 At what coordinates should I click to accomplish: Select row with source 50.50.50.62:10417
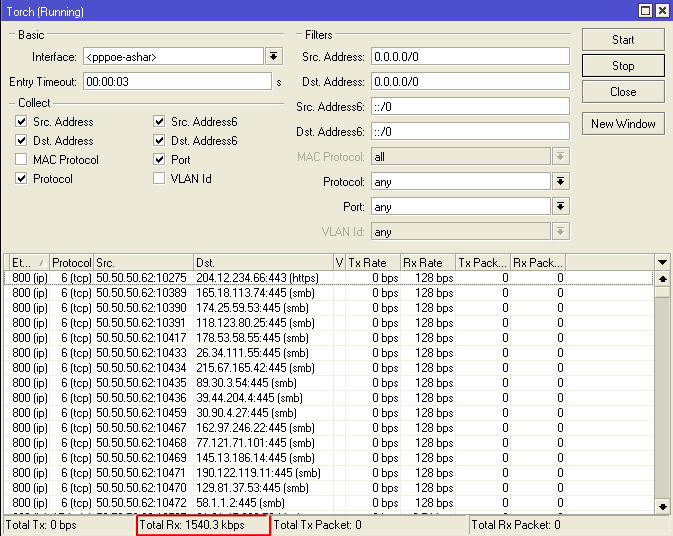(328, 338)
